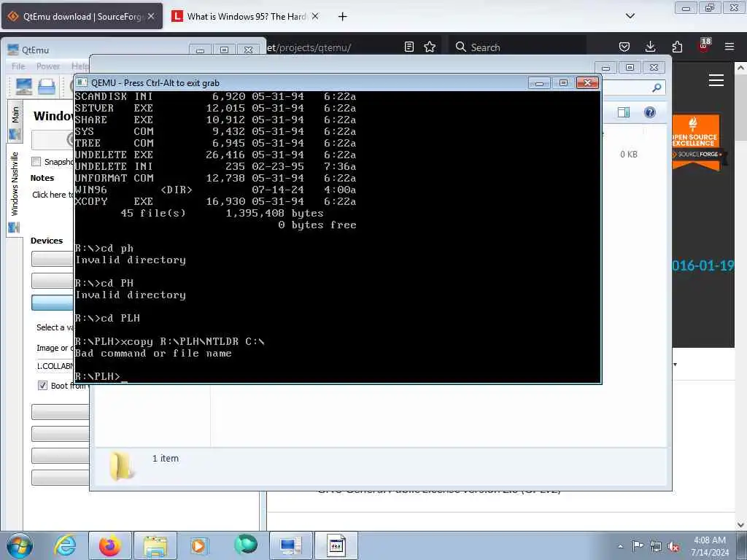Screen dimensions: 747x560
Task: Open the Power menu in QtEmu
Action: pyautogui.click(x=48, y=66)
